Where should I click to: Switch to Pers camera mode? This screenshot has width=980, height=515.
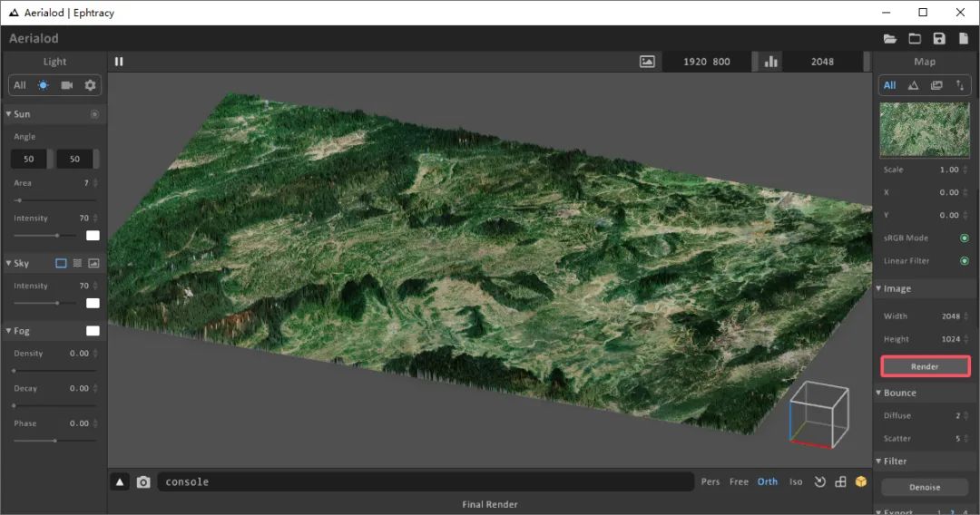710,481
